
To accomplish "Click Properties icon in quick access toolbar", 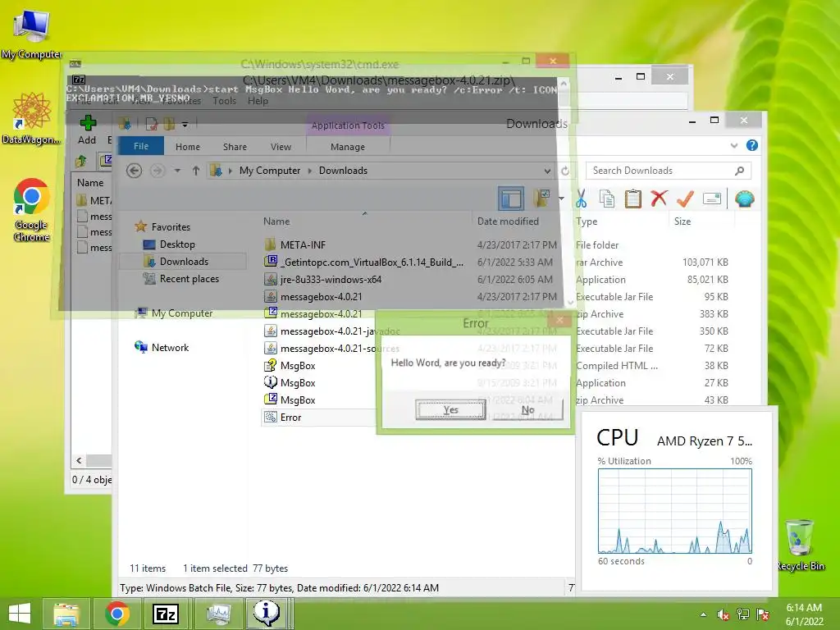I will (x=152, y=125).
